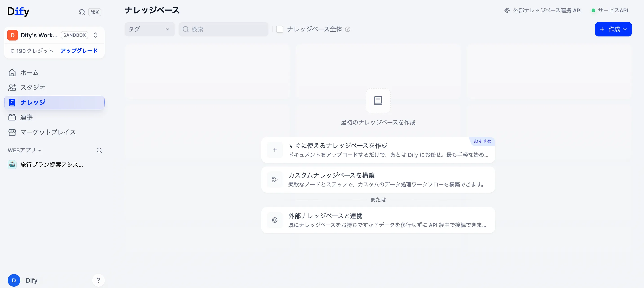Click the robot icon of travel app
The image size is (644, 288).
pyautogui.click(x=12, y=165)
